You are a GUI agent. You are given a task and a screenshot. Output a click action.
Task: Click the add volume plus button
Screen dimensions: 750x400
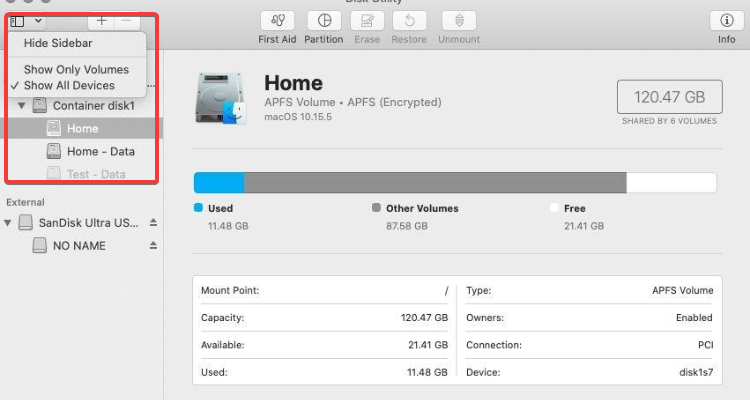click(x=101, y=21)
